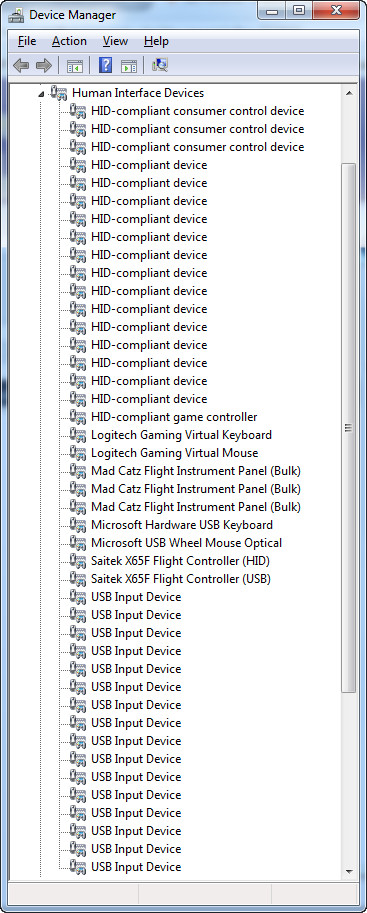Screen dimensions: 367x913
Task: Click the scrollbar down arrow
Action: pyautogui.click(x=349, y=871)
